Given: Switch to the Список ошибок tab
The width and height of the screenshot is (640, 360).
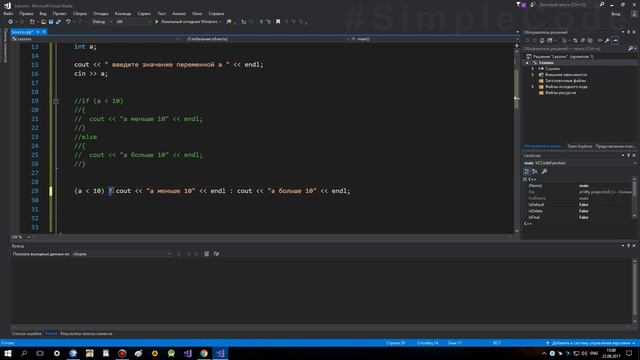Looking at the screenshot, I should pyautogui.click(x=27, y=334).
